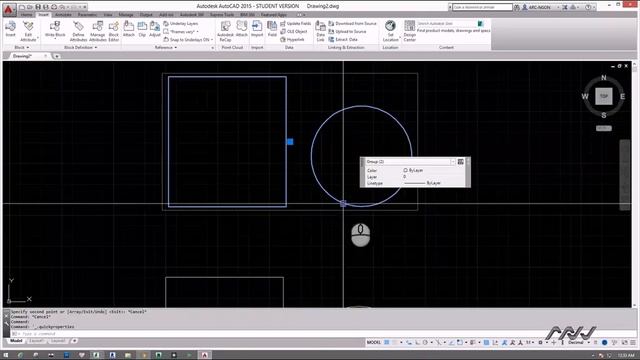Click Attach in the Point Cloud panel
640x360 pixels.
[x=242, y=29]
